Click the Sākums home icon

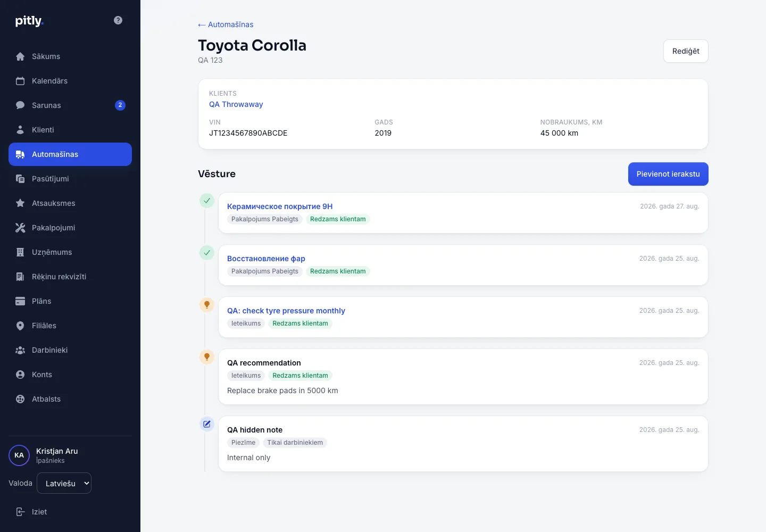point(20,56)
